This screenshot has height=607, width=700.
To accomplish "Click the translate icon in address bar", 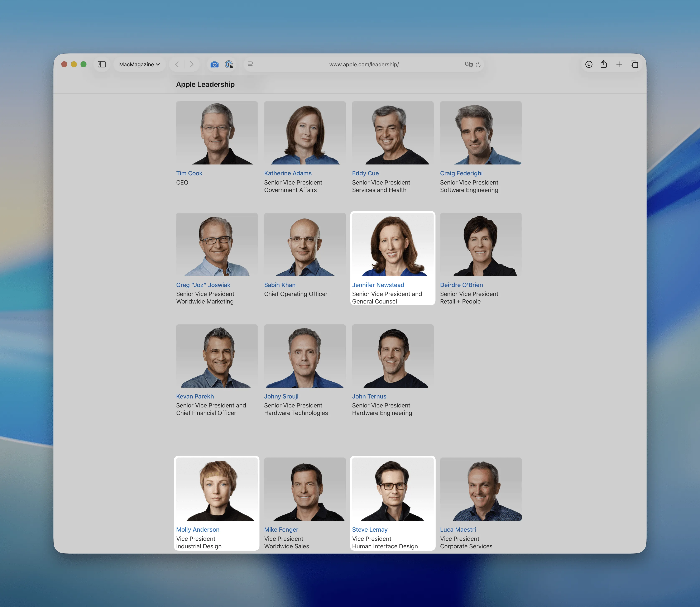I will [469, 64].
